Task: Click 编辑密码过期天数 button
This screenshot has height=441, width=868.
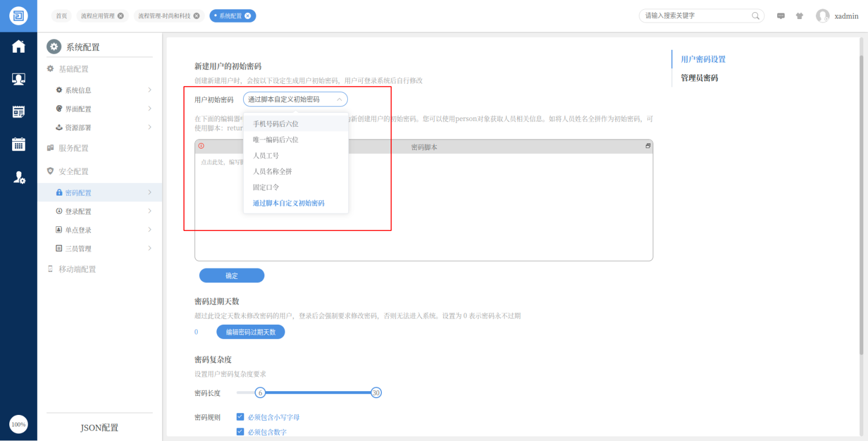Action: (251, 332)
